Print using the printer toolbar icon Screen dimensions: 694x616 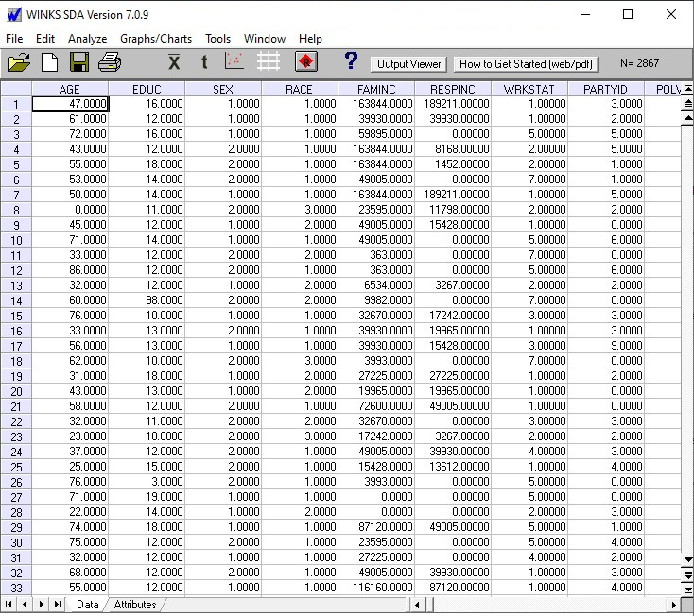[110, 62]
